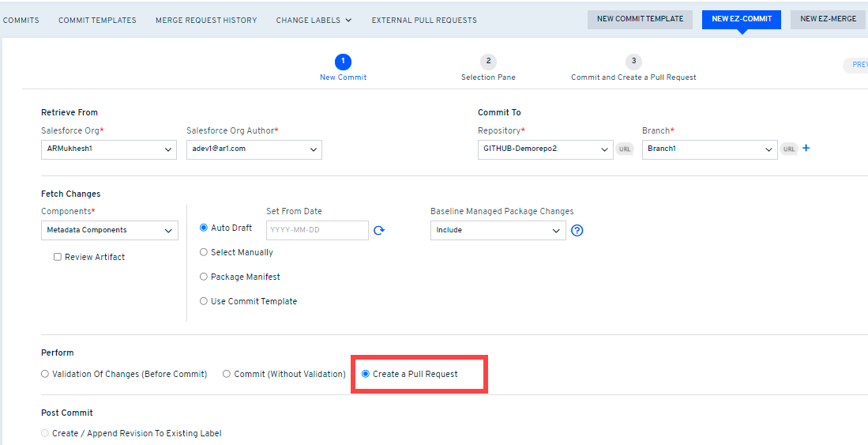The image size is (868, 445).
Task: Click the refresh icon beside Set From Date
Action: pyautogui.click(x=379, y=231)
